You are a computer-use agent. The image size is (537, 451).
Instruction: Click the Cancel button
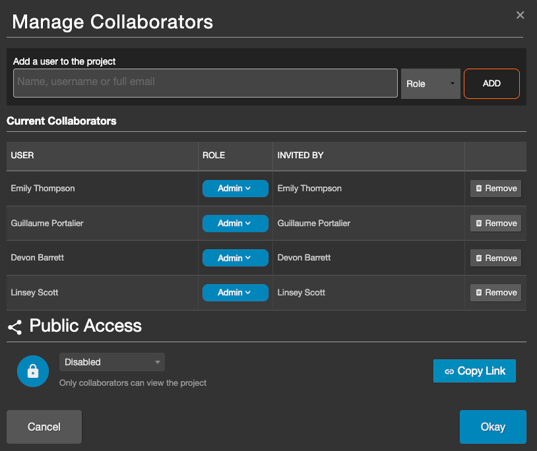click(44, 427)
